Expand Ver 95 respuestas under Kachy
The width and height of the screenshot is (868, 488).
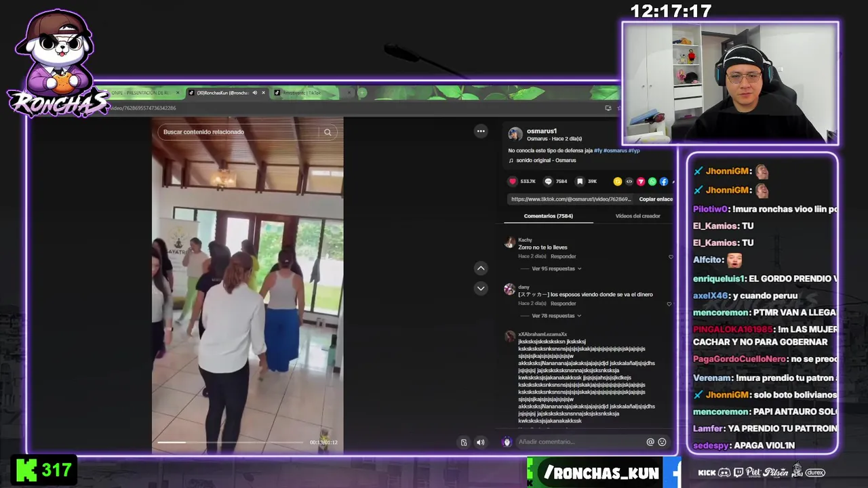tap(557, 269)
